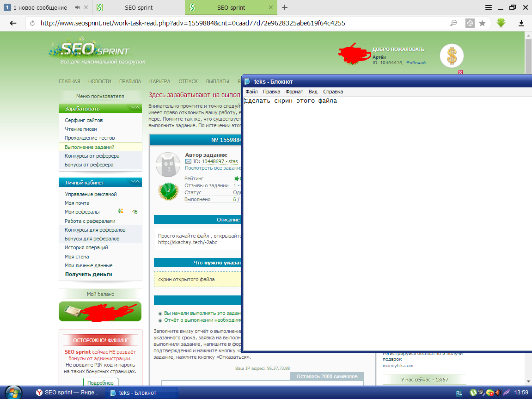Image resolution: width=532 pixels, height=399 pixels.
Task: Open the Правка menu in Notepad
Action: pyautogui.click(x=271, y=92)
